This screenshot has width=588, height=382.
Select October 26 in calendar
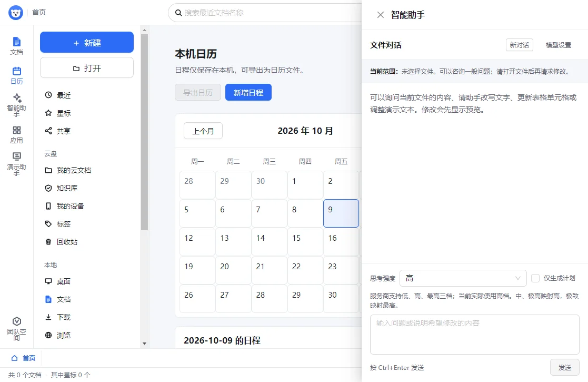pos(197,299)
